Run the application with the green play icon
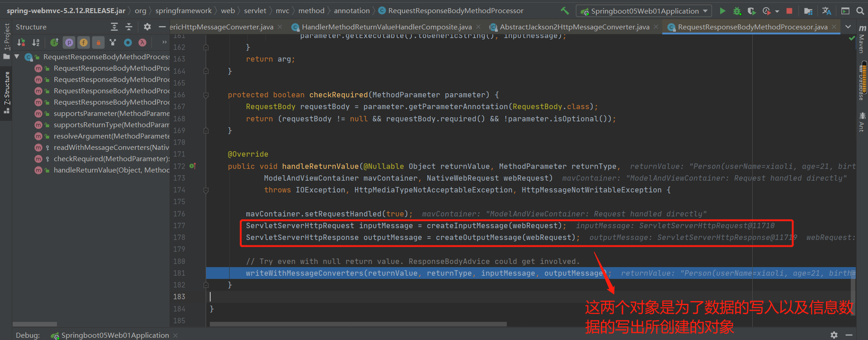868x340 pixels. 722,11
